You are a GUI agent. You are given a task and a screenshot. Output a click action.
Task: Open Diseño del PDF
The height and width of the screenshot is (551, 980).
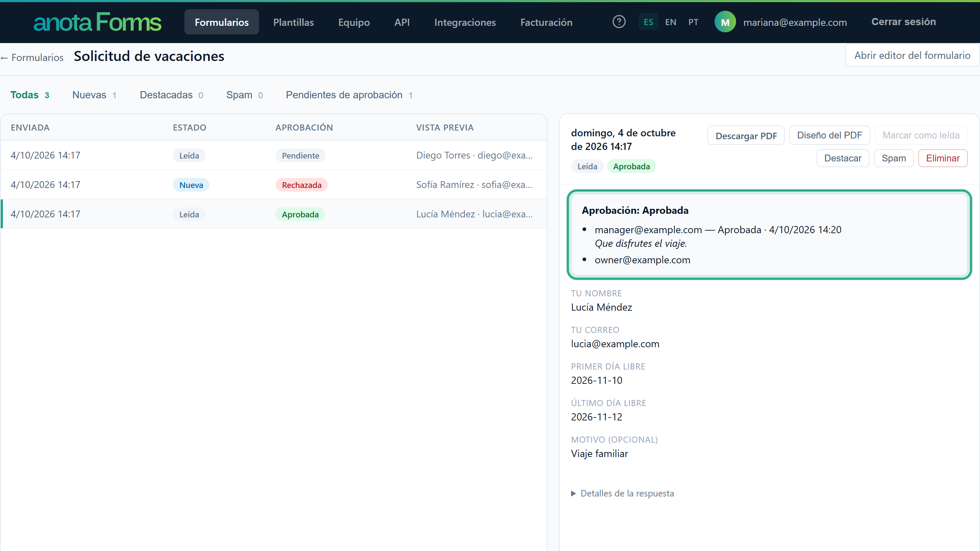pyautogui.click(x=829, y=135)
